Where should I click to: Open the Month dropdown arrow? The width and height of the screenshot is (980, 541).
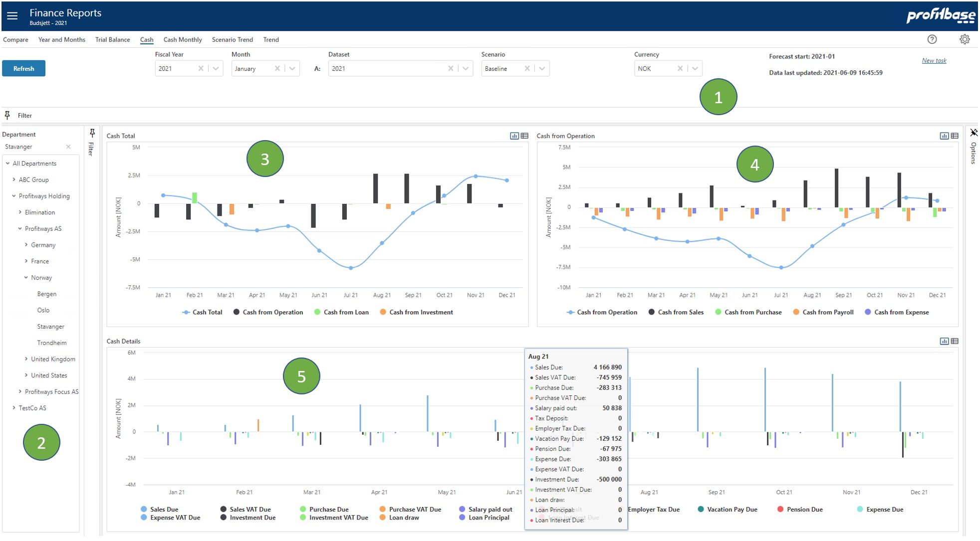pyautogui.click(x=292, y=68)
